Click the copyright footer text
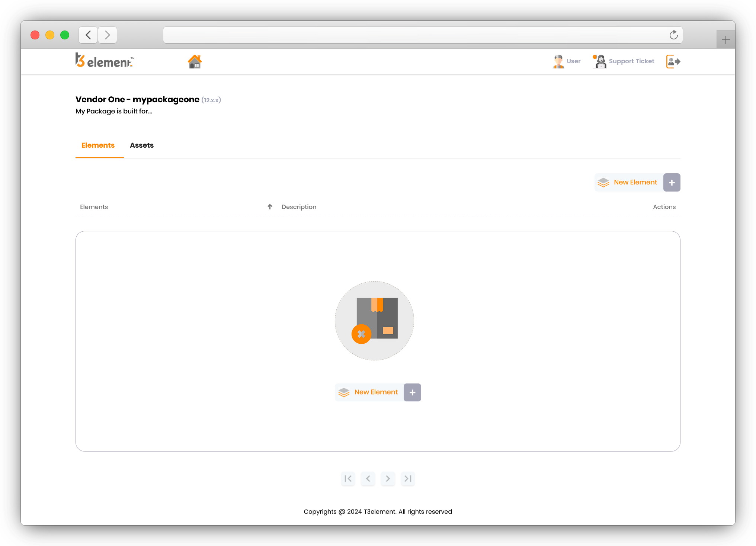This screenshot has width=756, height=546. click(x=378, y=512)
